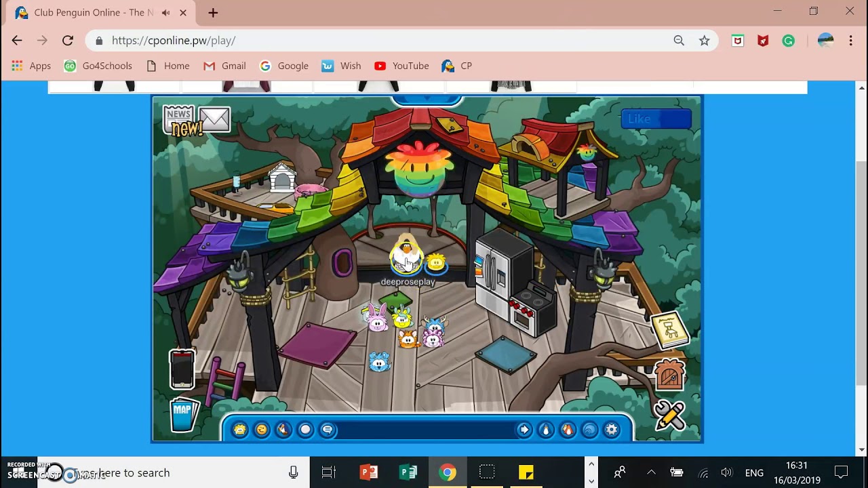Screen dimensions: 868x488
Task: Open the Chrome three-dot menu
Action: click(850, 41)
